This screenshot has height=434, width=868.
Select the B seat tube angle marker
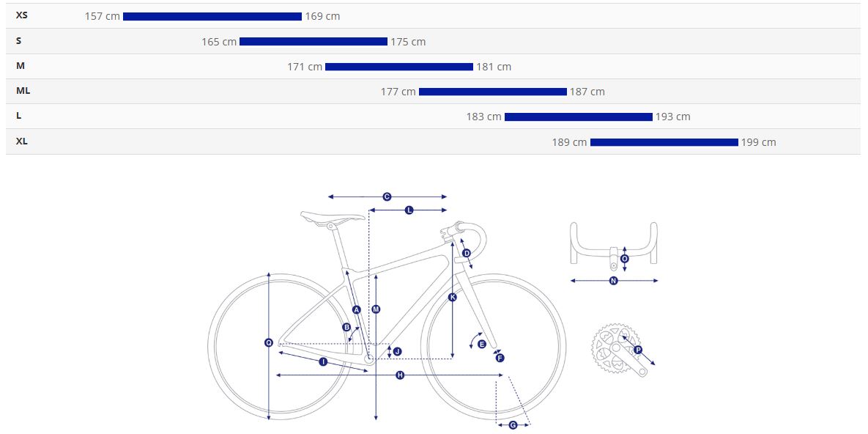click(346, 328)
